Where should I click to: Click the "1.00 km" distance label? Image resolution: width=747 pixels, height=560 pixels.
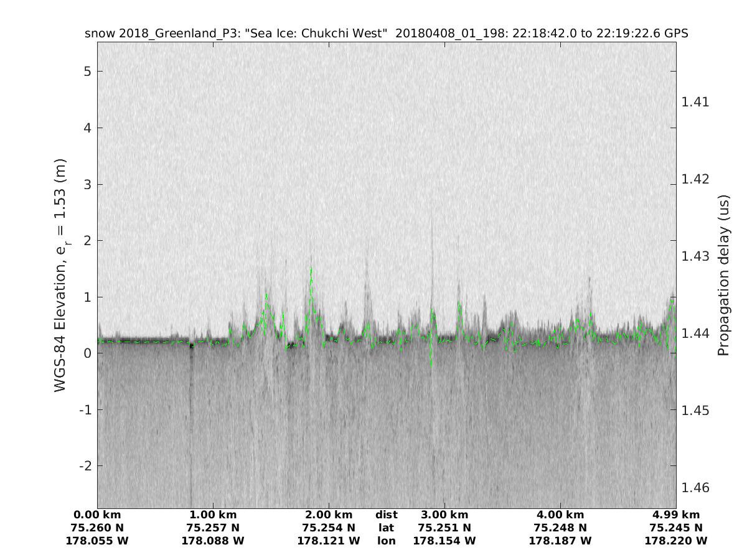(x=213, y=515)
